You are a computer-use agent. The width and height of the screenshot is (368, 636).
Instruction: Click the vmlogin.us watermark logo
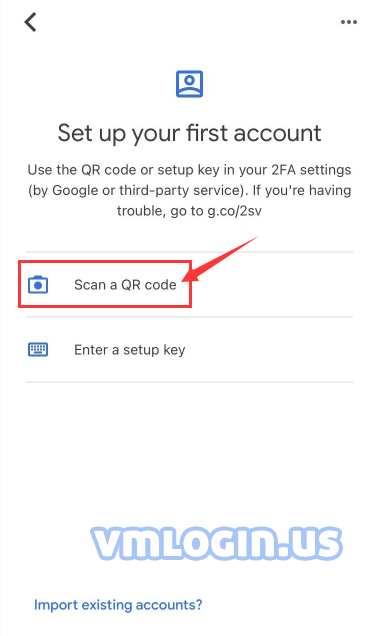tap(217, 543)
